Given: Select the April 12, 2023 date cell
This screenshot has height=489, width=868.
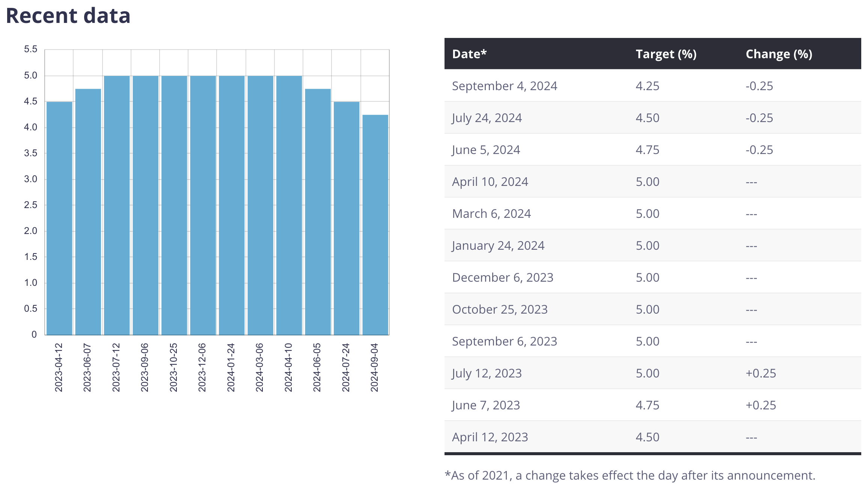Looking at the screenshot, I should click(x=490, y=437).
